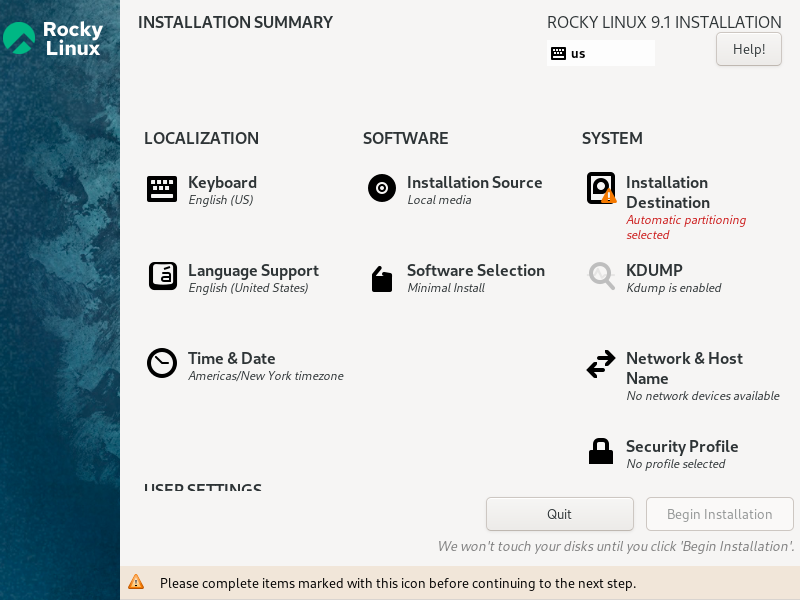Click the us keyboard layout indicator
800x600 pixels.
point(601,54)
